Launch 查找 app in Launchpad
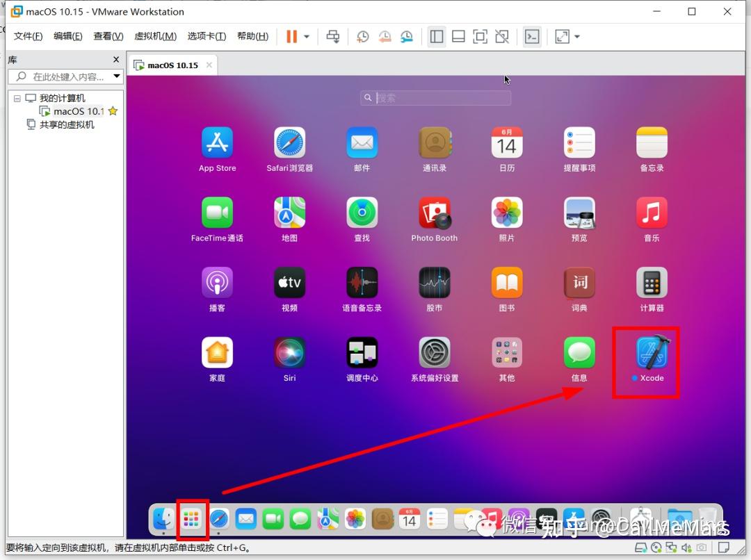 [362, 213]
